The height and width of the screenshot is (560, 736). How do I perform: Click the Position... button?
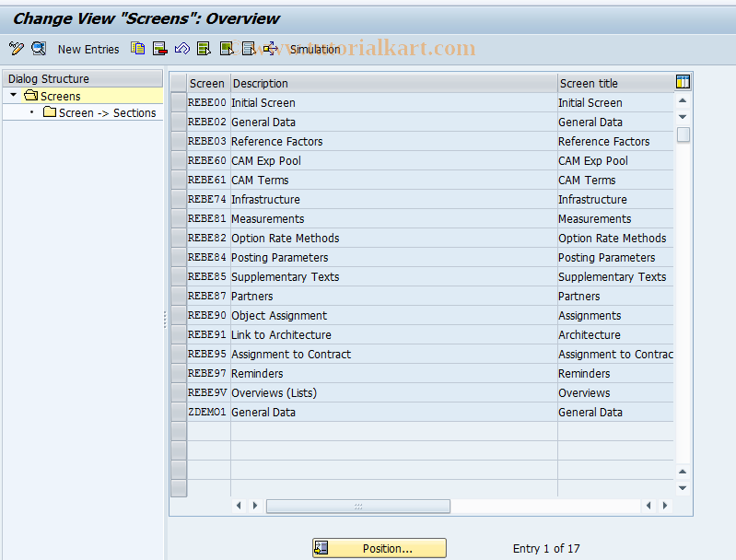(x=380, y=548)
